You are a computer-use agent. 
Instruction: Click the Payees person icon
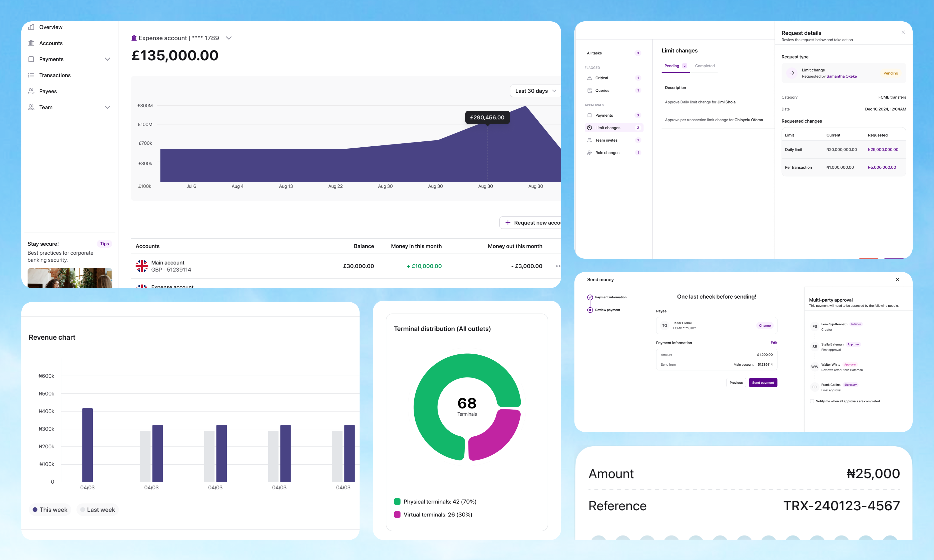point(31,91)
